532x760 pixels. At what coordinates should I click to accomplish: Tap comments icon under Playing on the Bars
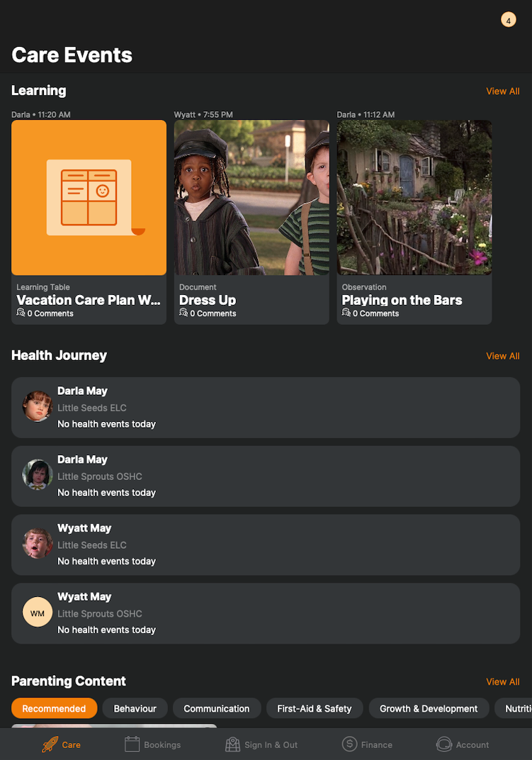click(x=346, y=313)
